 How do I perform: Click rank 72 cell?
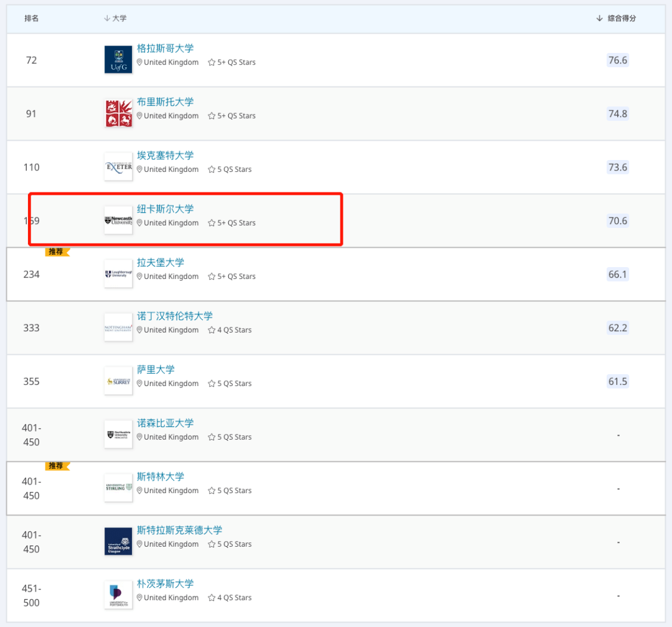(x=31, y=60)
